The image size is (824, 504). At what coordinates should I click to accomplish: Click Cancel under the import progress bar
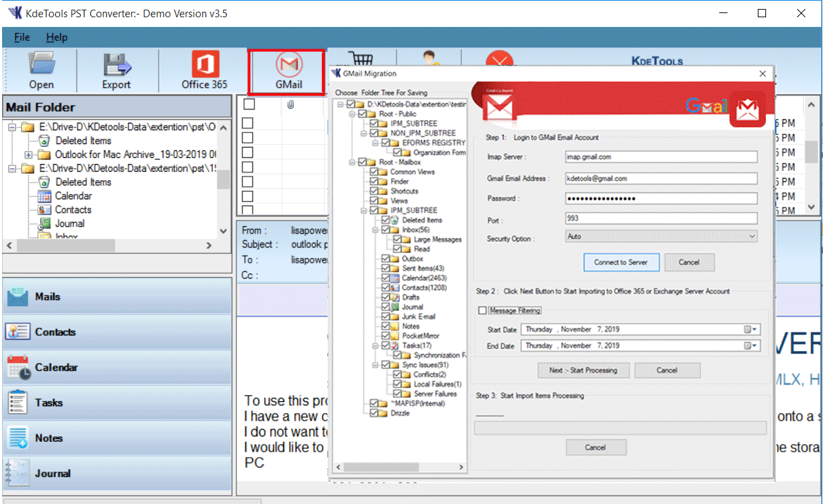(x=595, y=447)
